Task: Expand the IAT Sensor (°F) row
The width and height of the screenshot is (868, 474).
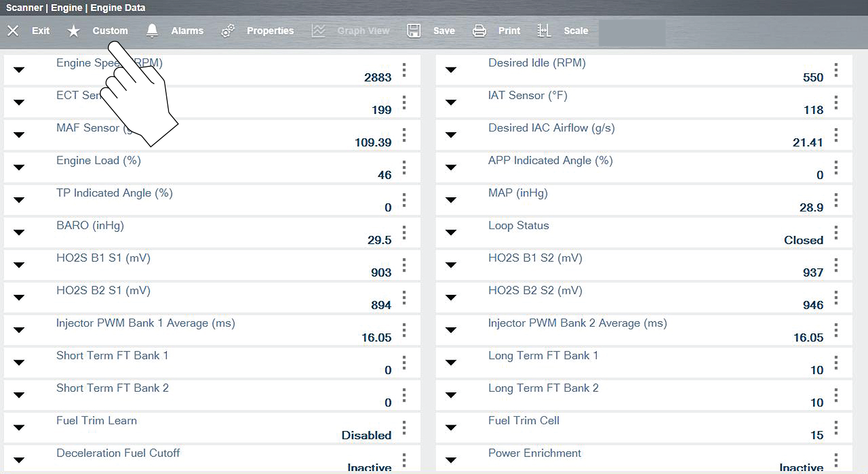Action: (x=451, y=103)
